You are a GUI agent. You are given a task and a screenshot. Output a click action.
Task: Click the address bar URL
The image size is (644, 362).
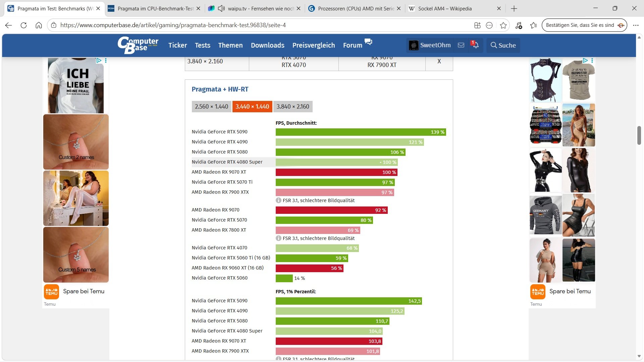(173, 25)
